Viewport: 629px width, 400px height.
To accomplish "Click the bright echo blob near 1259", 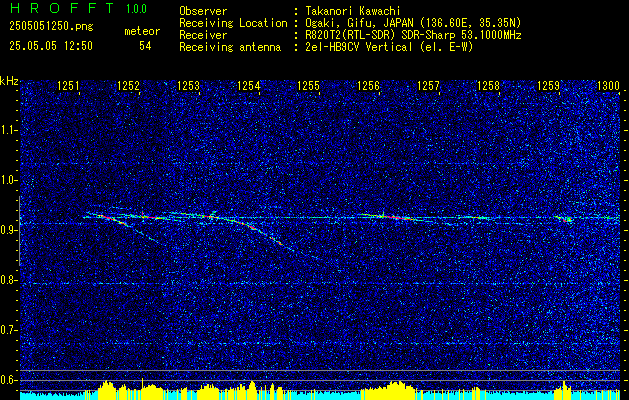I will (x=568, y=219).
